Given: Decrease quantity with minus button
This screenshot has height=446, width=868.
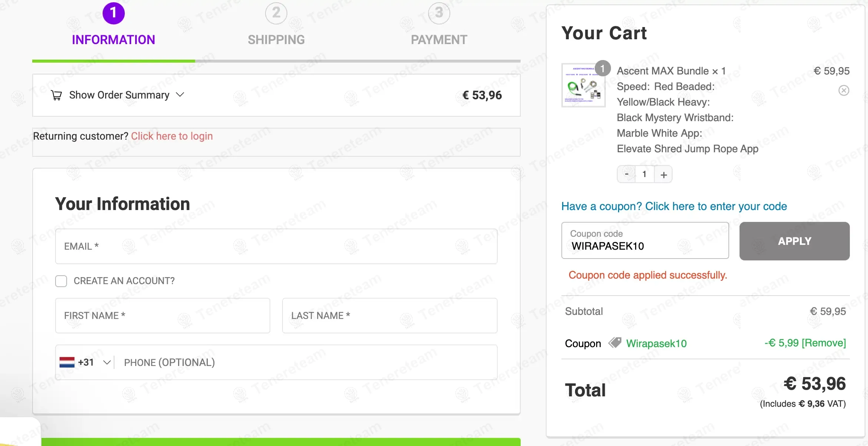Looking at the screenshot, I should pos(627,174).
